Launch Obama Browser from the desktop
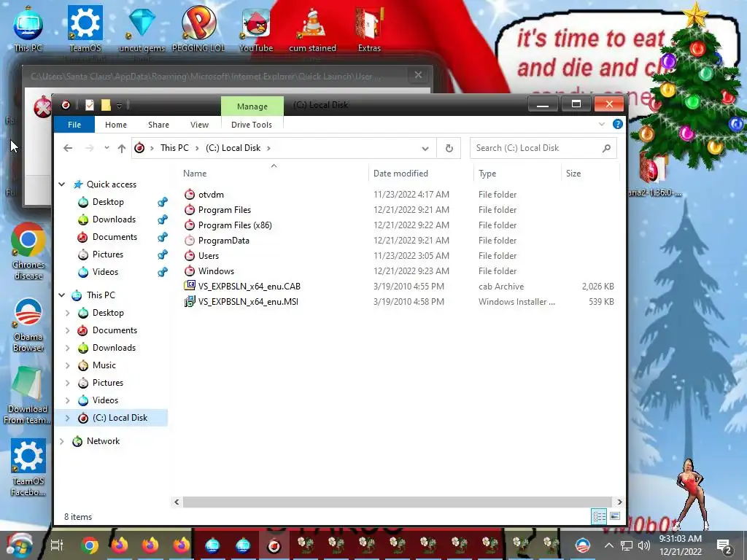This screenshot has width=747, height=560. [x=28, y=324]
